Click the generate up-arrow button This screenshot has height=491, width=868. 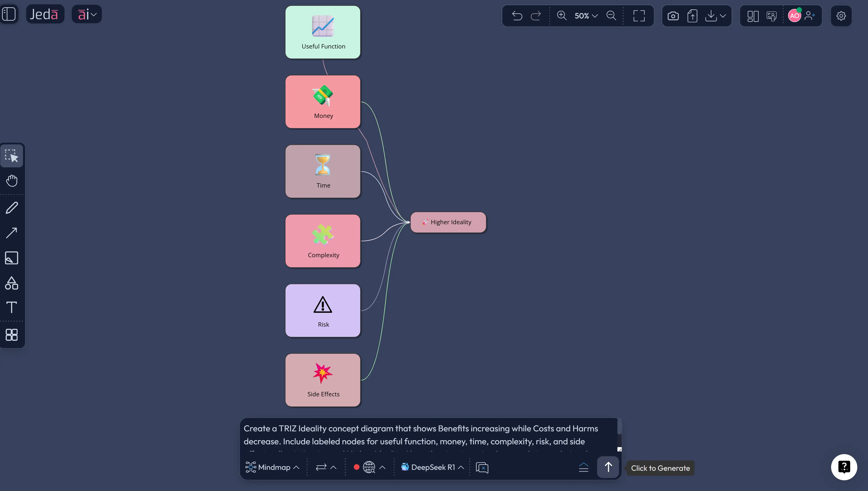tap(608, 467)
